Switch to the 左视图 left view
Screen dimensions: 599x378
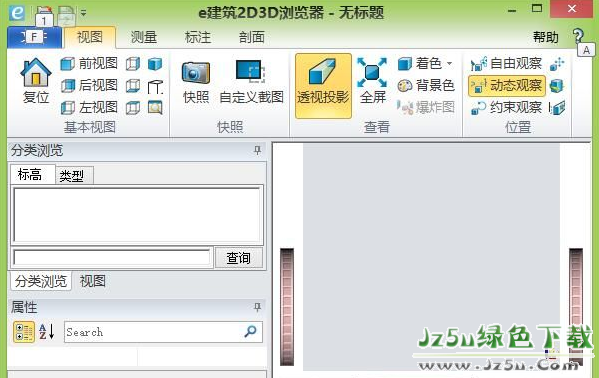click(x=89, y=107)
